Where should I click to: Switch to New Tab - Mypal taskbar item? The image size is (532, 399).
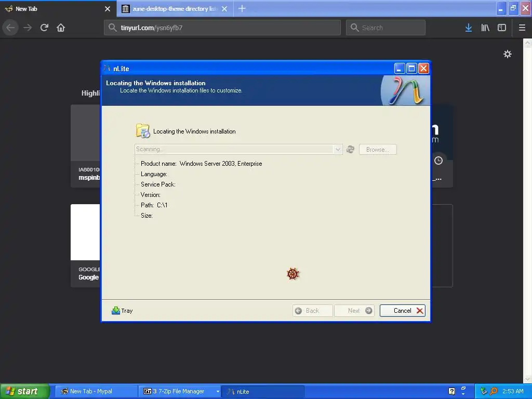point(96,391)
